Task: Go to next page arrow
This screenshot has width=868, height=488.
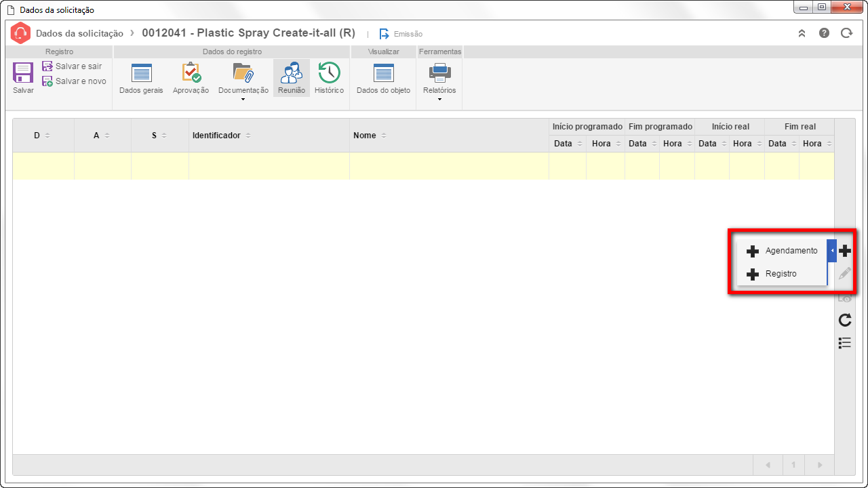Action: pos(820,465)
